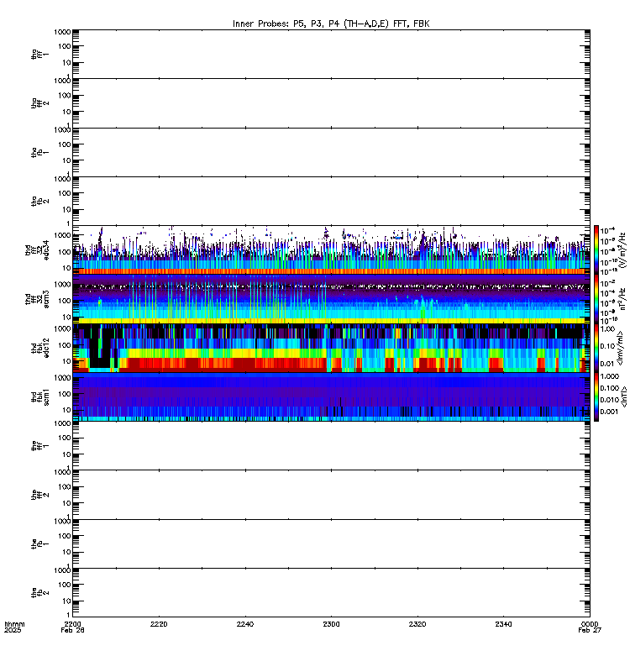The width and height of the screenshot is (630, 672).
Task: Click the '0000' time axis label
Action: (590, 624)
